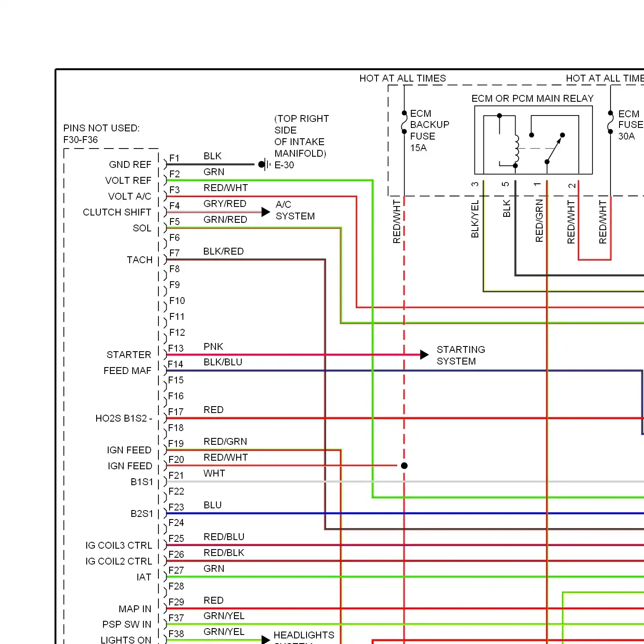Click the ECM BACKUP FUSE 15A fuse symbol
This screenshot has width=644, height=644.
tap(404, 122)
